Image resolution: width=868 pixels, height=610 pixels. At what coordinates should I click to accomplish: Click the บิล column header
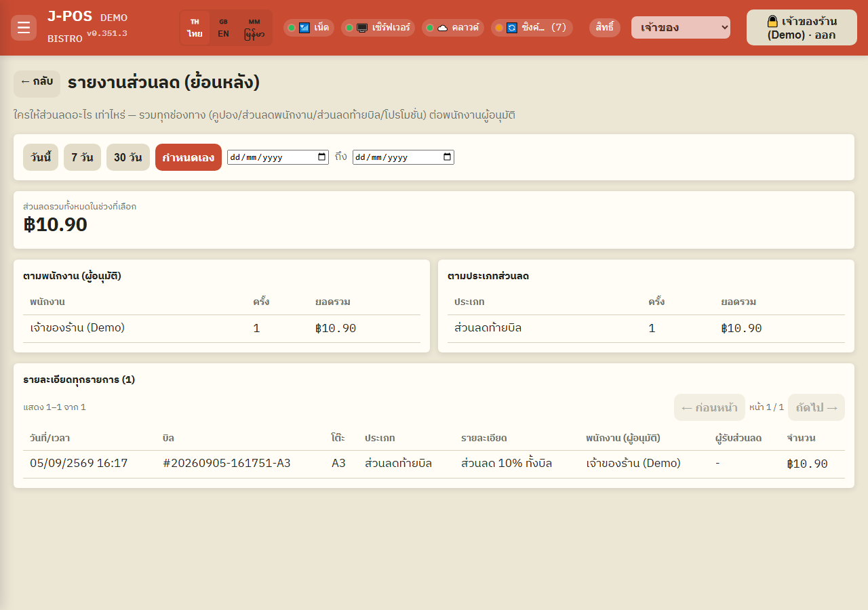(x=169, y=438)
